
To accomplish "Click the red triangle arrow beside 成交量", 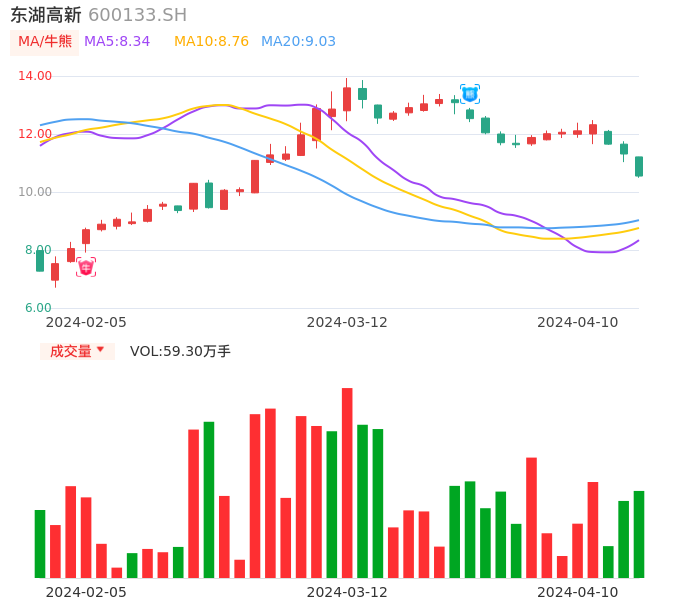I will (100, 350).
